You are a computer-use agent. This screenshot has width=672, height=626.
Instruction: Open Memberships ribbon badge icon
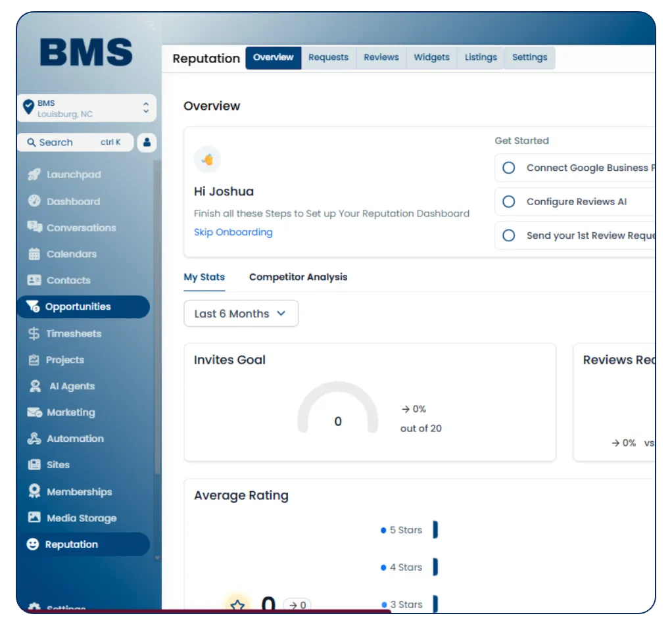click(34, 491)
